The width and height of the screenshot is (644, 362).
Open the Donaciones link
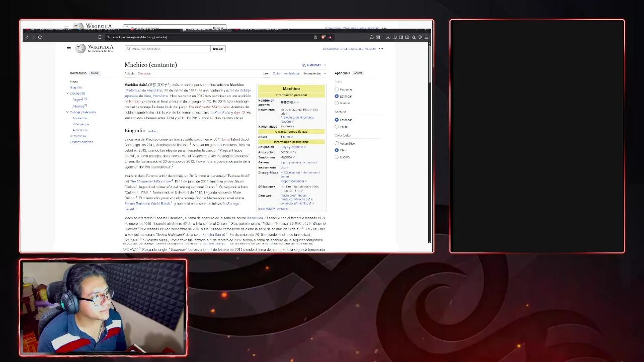(331, 49)
